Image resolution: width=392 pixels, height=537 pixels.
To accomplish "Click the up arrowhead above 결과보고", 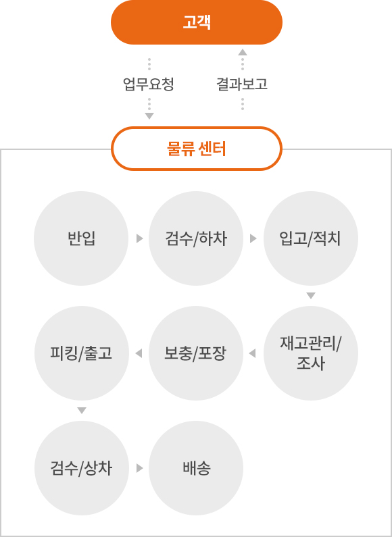I will [243, 52].
